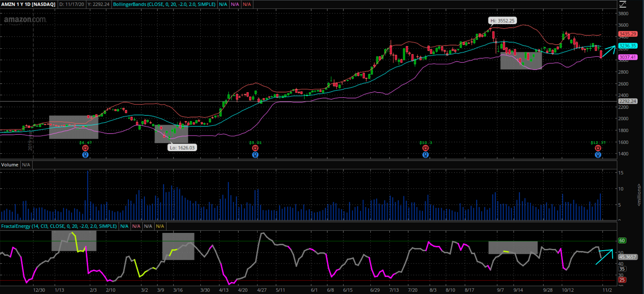This screenshot has height=294, width=644.
Task: Open the FractalEnergy study label
Action: click(x=59, y=226)
